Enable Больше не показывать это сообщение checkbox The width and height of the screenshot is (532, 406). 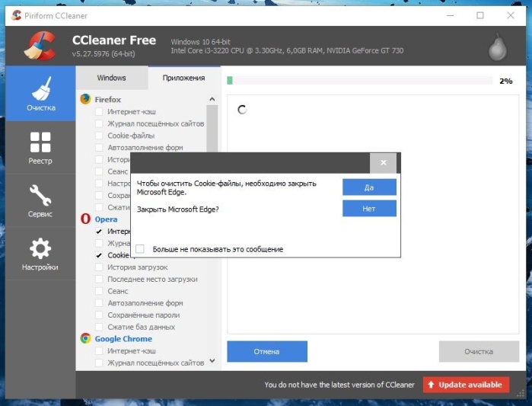tap(140, 249)
